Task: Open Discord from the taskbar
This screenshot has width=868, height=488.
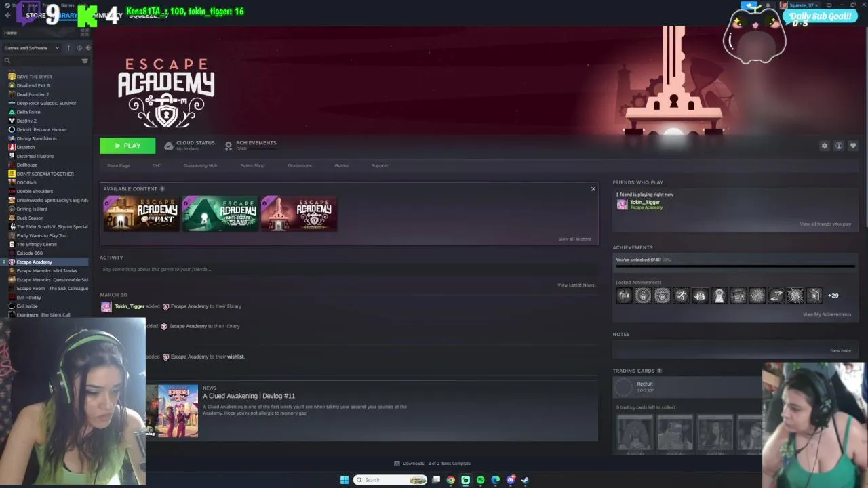Action: pos(511,480)
